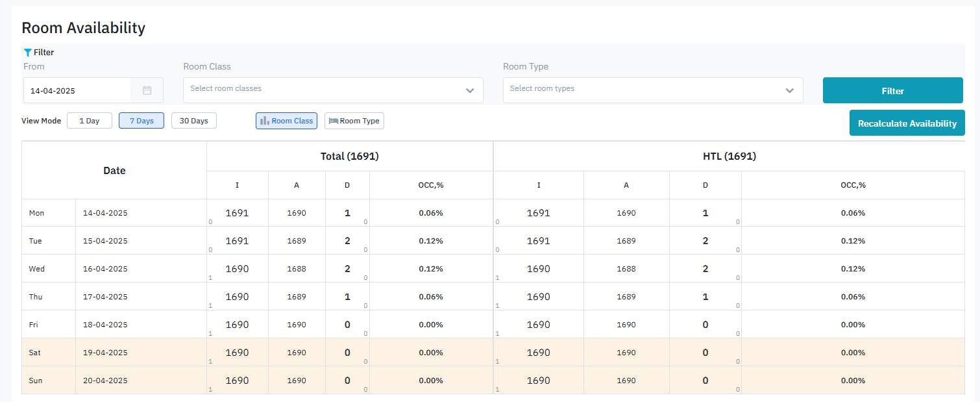Image resolution: width=980 pixels, height=402 pixels.
Task: Click the bed icon for Room Type
Action: point(334,121)
